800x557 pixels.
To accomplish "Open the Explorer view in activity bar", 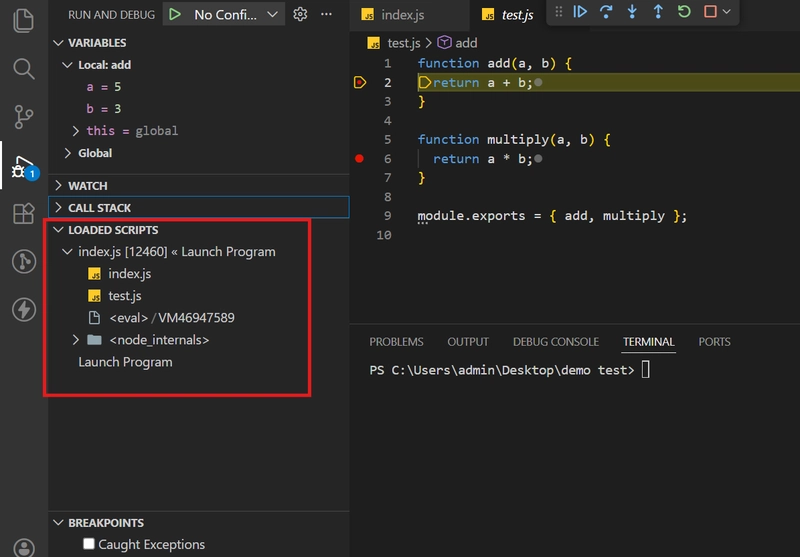I will point(23,20).
